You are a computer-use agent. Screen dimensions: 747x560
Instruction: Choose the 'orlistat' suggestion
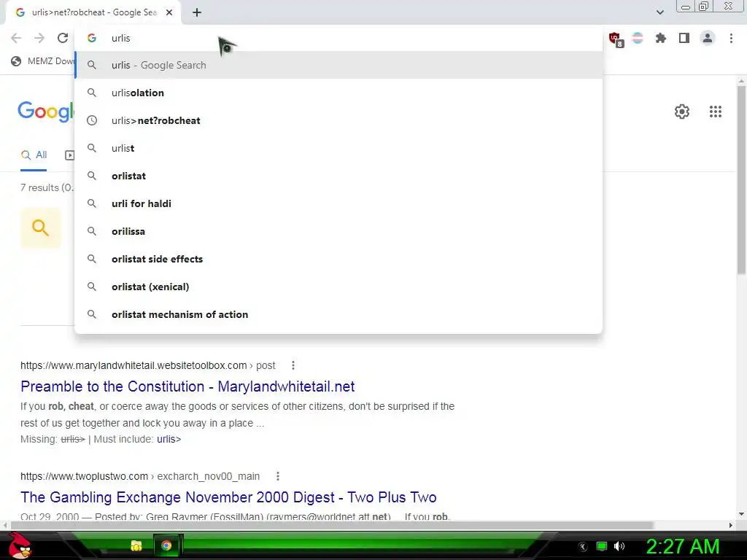338,176
